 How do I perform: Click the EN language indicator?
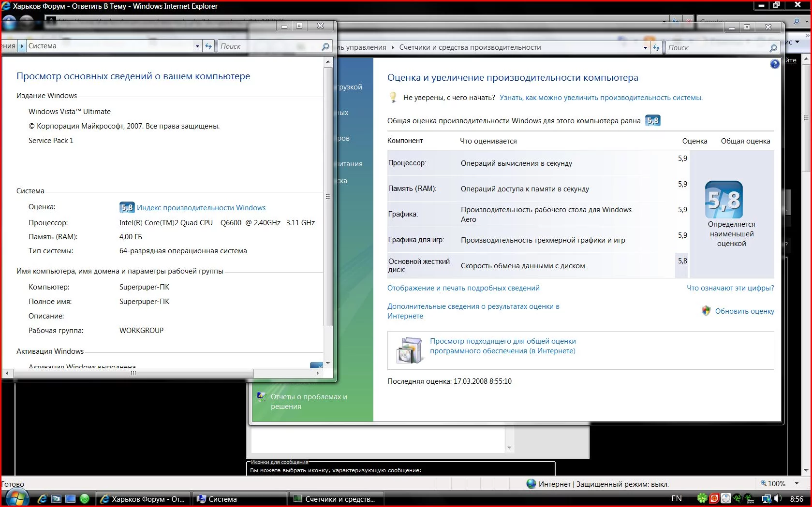pos(677,499)
